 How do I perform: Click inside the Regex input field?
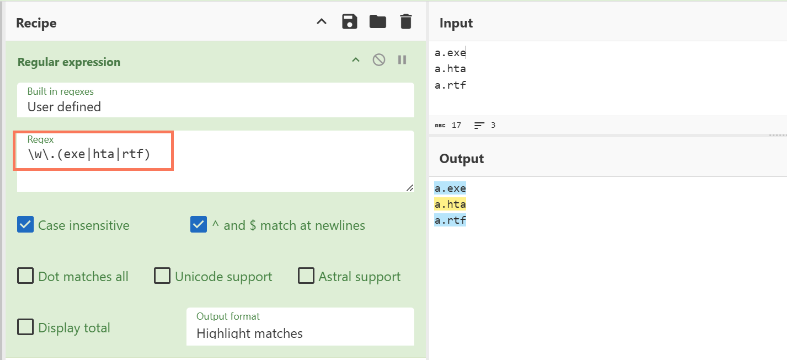pyautogui.click(x=215, y=161)
